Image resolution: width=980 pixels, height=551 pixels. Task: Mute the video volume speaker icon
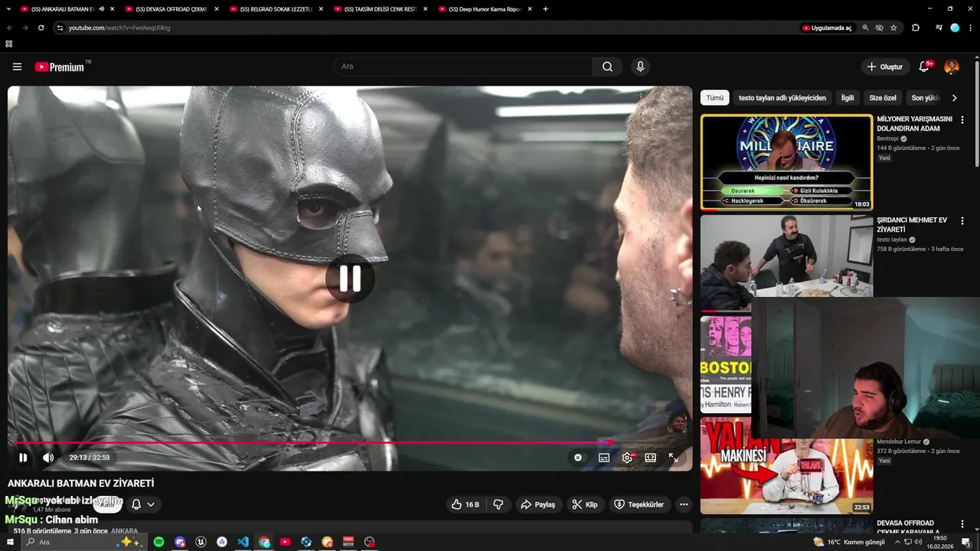[48, 458]
